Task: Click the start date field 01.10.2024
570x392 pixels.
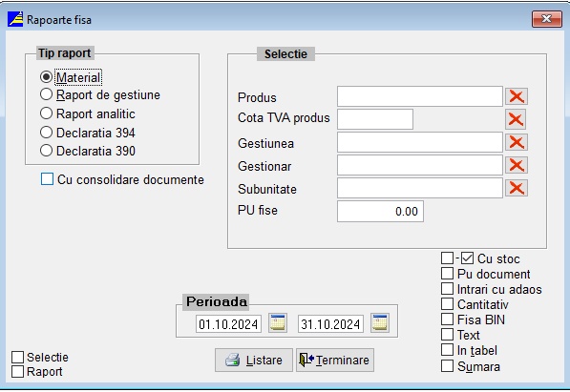Action: point(228,323)
